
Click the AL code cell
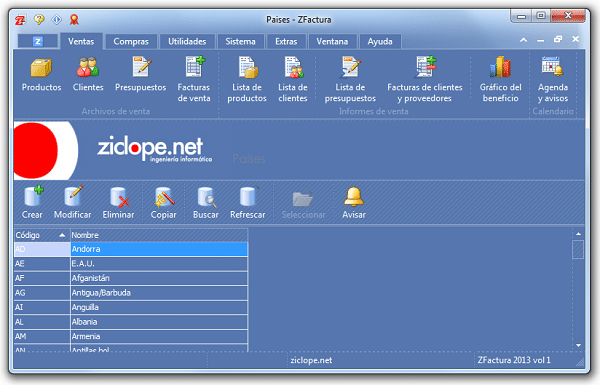pos(42,322)
